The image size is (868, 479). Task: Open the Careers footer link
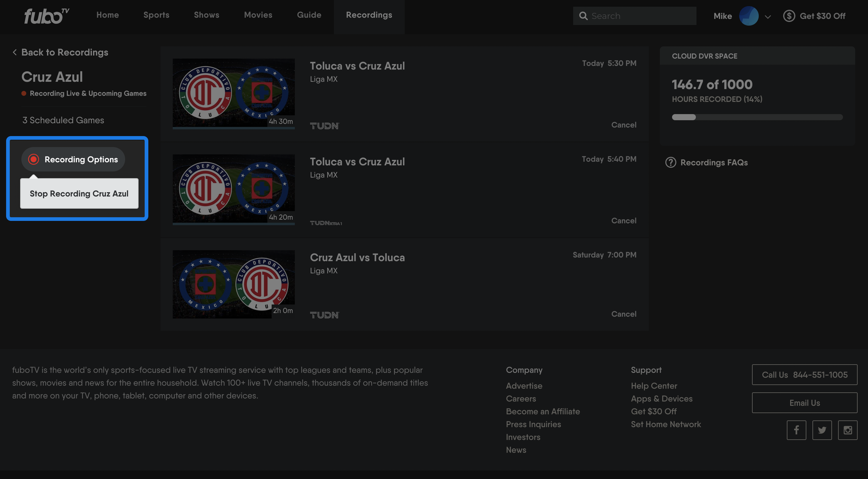pos(521,398)
